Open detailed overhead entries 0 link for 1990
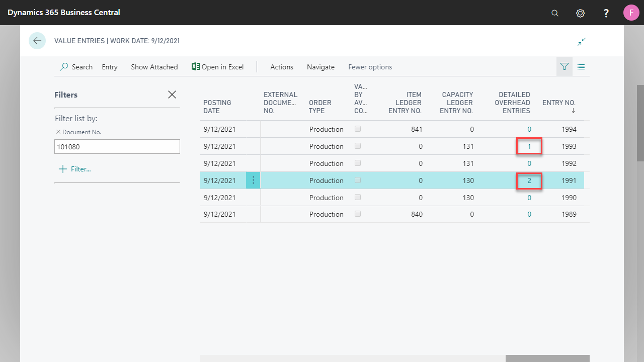This screenshot has width=644, height=362. [x=529, y=198]
